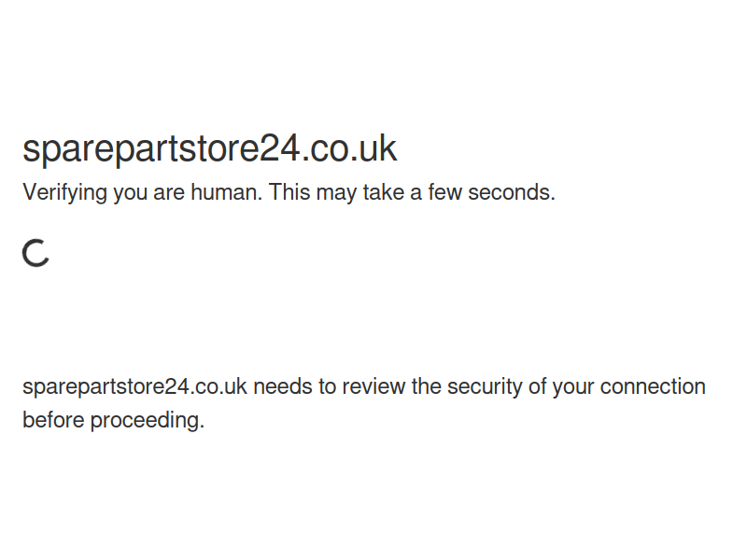This screenshot has height=560, width=747.
Task: Click the word 'connection' in the paragraph
Action: click(x=653, y=386)
